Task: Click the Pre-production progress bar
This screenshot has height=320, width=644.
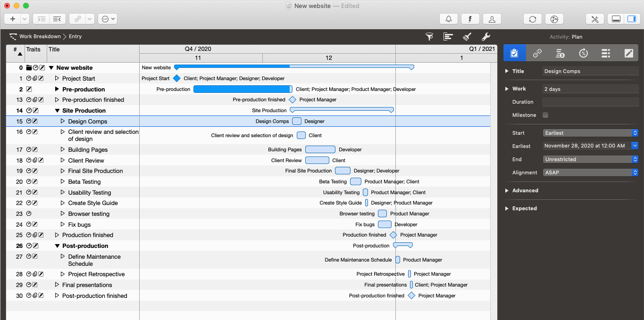Action: [x=243, y=89]
